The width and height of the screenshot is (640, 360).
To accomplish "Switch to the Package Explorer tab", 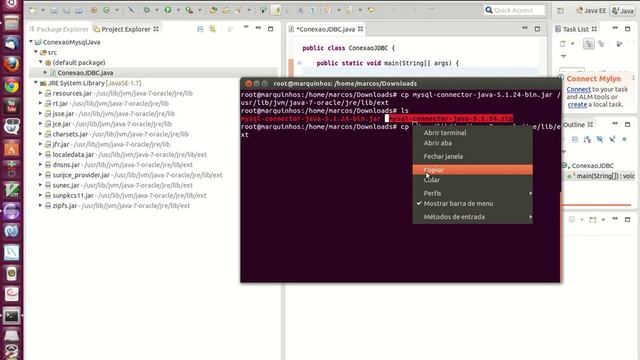I will pos(59,29).
